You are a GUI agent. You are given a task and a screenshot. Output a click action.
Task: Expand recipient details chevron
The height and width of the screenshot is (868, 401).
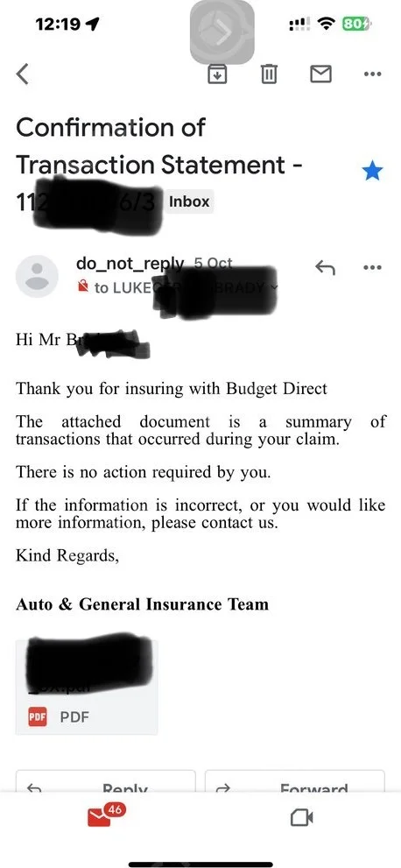[274, 287]
